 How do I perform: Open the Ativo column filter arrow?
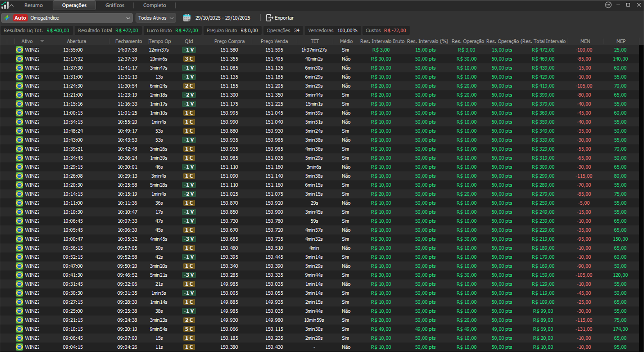[42, 41]
